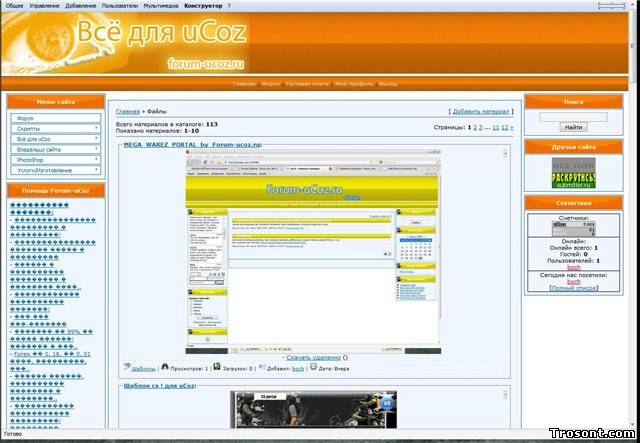Open the CS portal template preview image
Screen dimensions: 640x443
click(313, 410)
